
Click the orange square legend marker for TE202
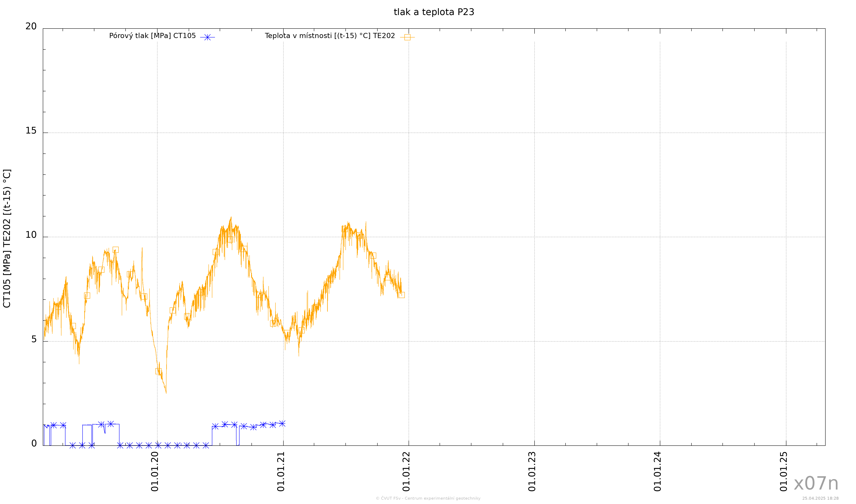click(407, 37)
